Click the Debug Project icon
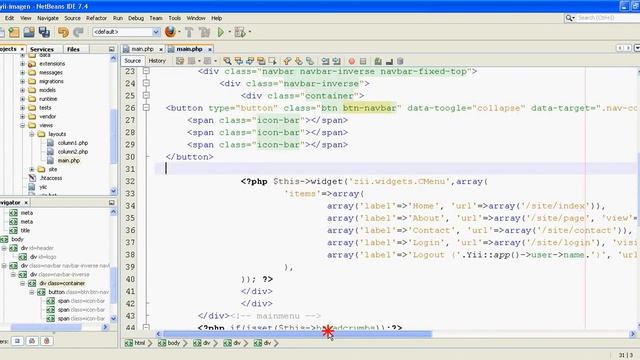This screenshot has height=360, width=640. (x=240, y=32)
